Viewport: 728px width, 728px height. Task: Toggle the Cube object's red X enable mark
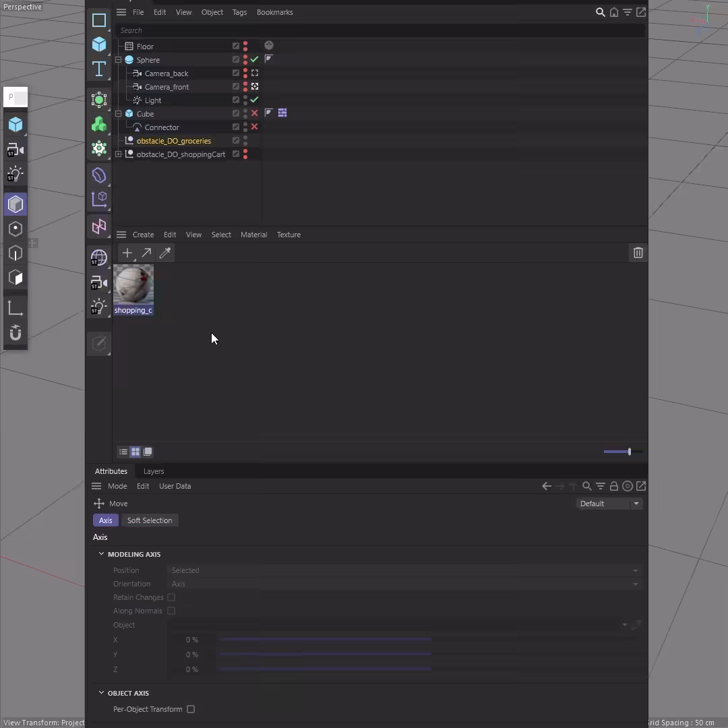coord(254,113)
